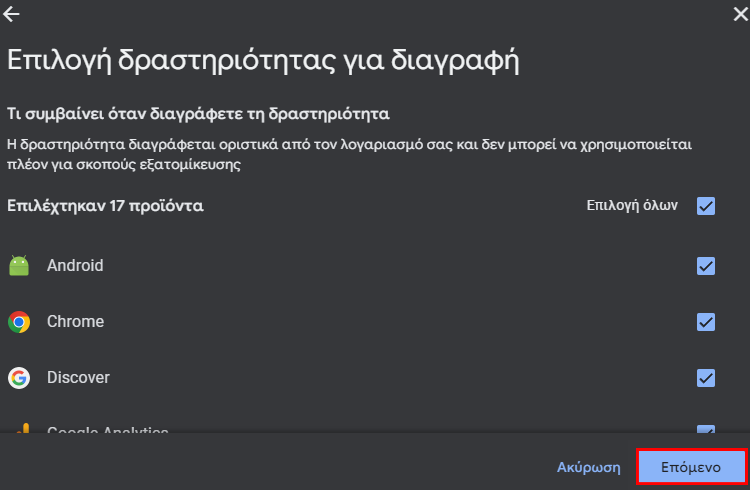This screenshot has width=750, height=490.
Task: Click the Android robot icon
Action: [19, 266]
